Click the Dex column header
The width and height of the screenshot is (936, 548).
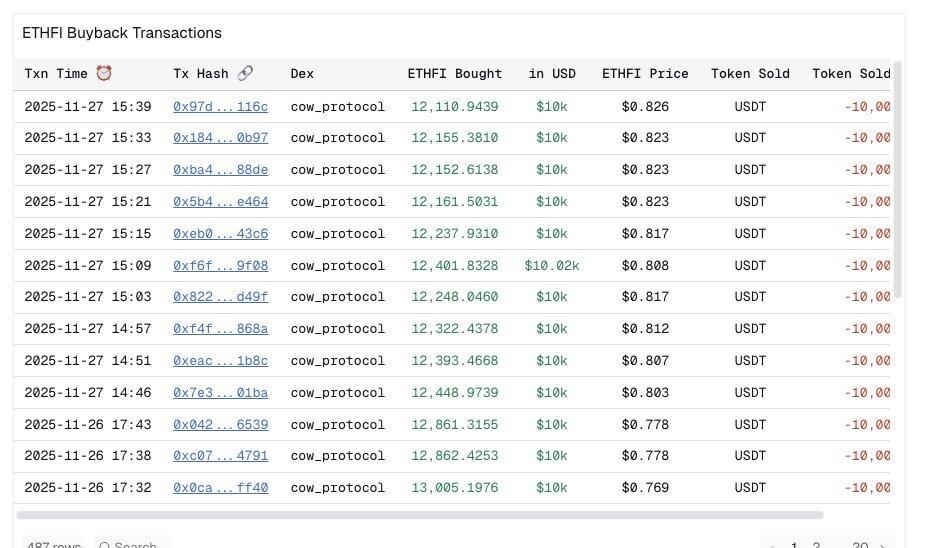[302, 74]
